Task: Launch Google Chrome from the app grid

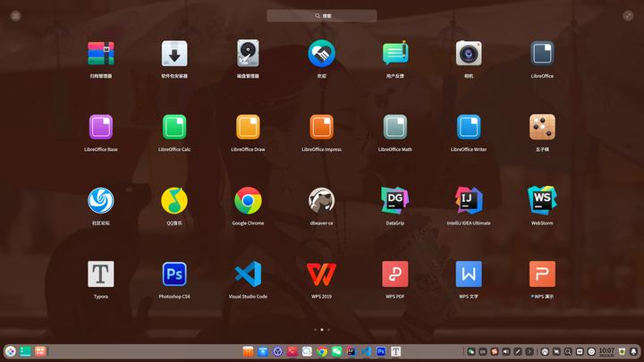Action: (x=248, y=201)
